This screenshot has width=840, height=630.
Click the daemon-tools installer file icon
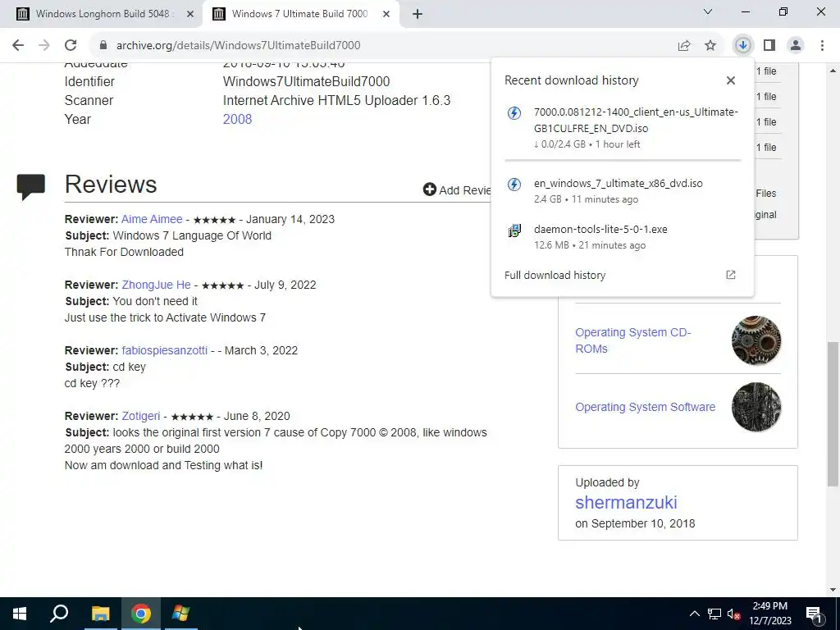[x=514, y=231]
